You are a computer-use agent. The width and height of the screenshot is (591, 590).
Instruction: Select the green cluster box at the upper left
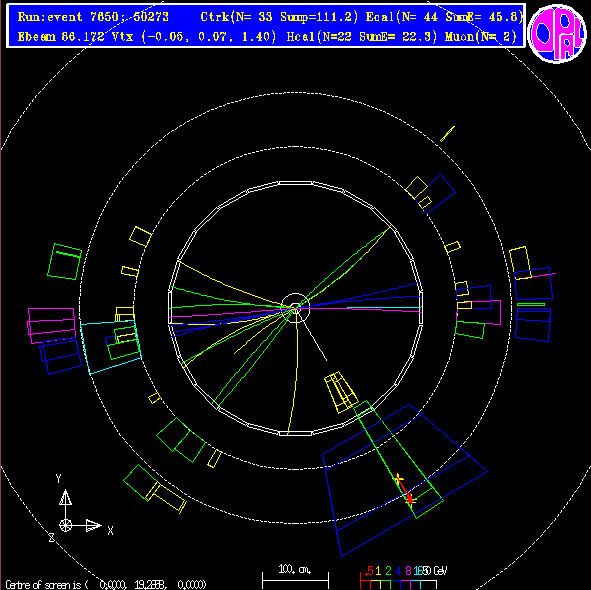pos(64,262)
